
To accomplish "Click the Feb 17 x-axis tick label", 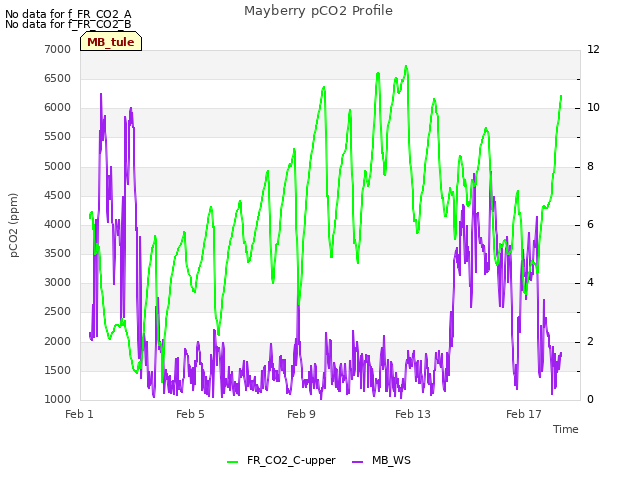I will pos(524,414).
